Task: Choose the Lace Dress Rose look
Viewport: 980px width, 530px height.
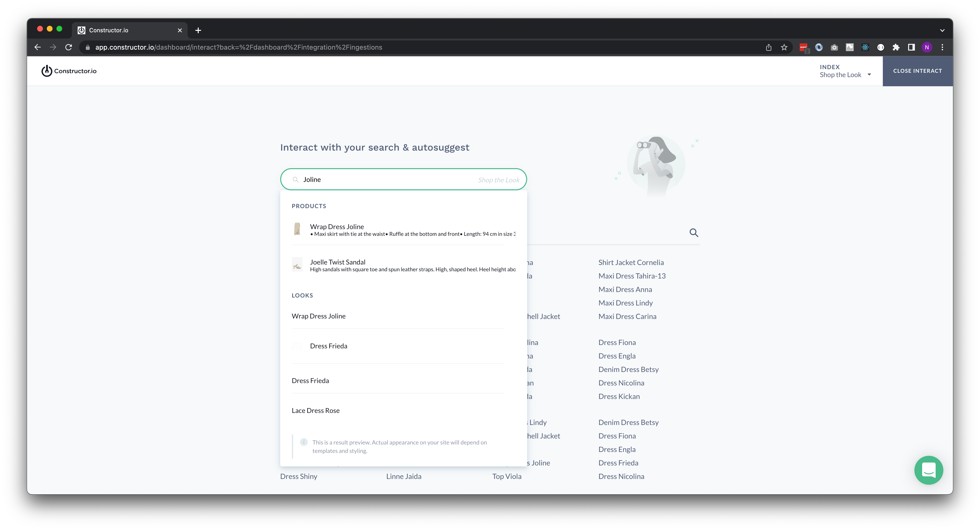Action: (315, 411)
